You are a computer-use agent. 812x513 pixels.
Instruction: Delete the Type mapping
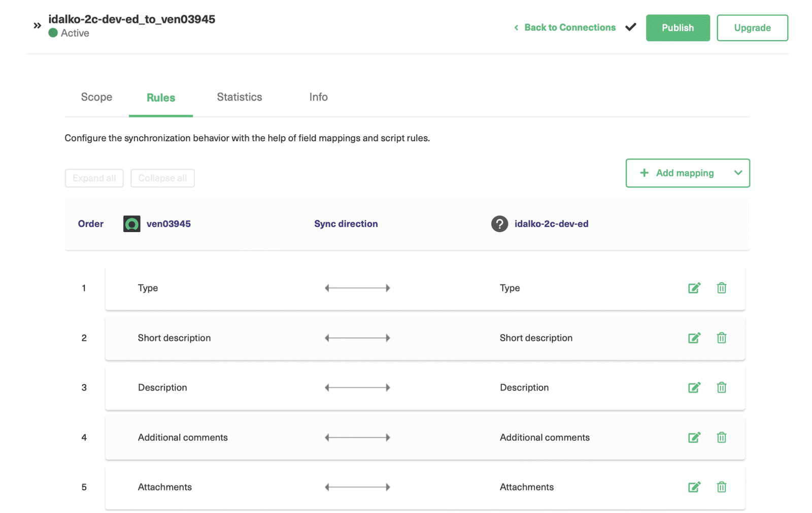pyautogui.click(x=722, y=287)
